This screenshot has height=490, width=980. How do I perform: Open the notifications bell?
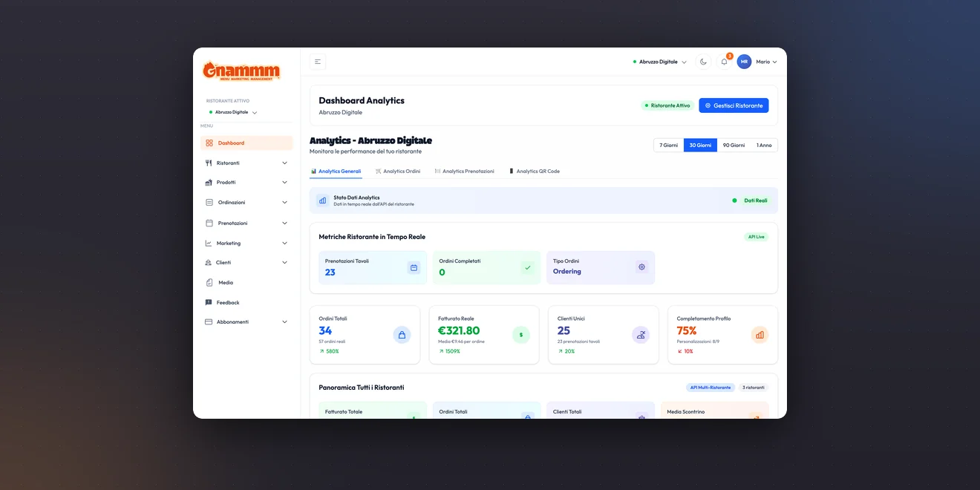[x=724, y=62]
